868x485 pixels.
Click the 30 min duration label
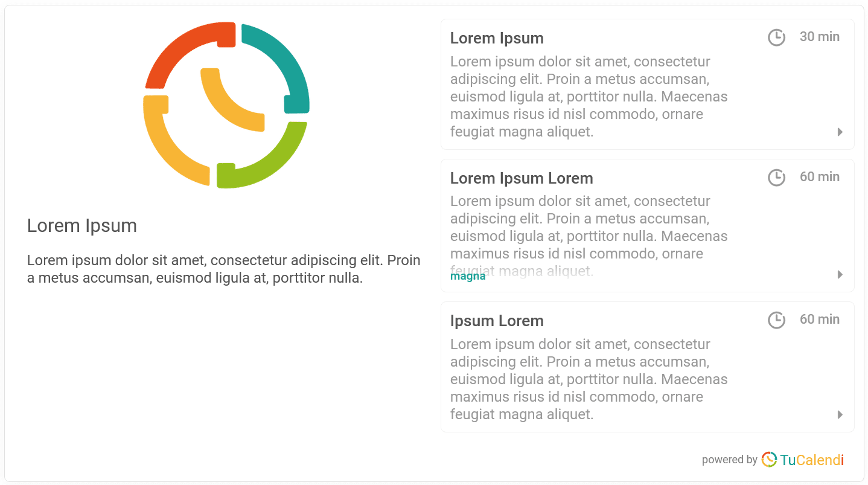[820, 37]
